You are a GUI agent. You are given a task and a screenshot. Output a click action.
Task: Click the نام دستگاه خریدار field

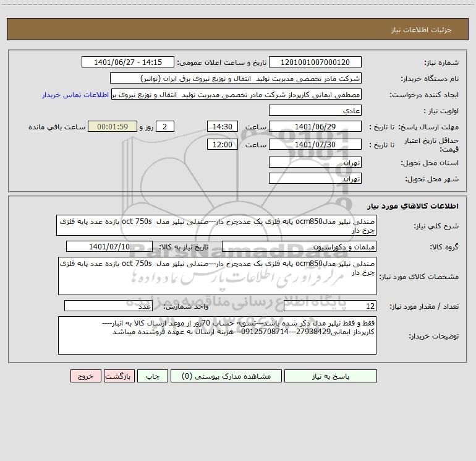[236, 78]
